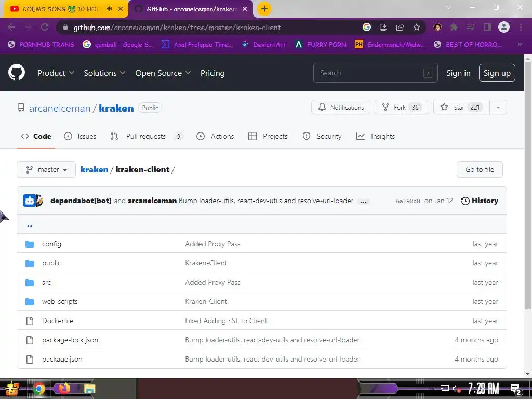Open the DeviantArt bookmark
The width and height of the screenshot is (532, 399).
click(264, 45)
